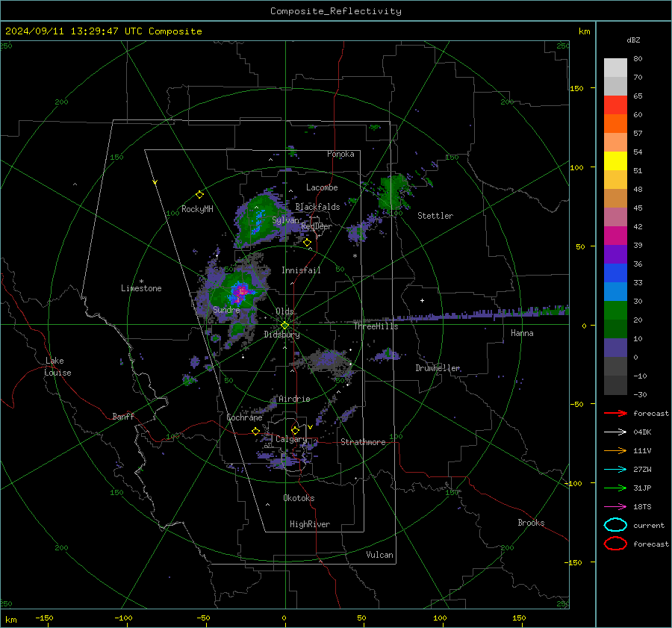The image size is (672, 628).
Task: Click the magenta storm core near Sundre
Action: point(241,292)
